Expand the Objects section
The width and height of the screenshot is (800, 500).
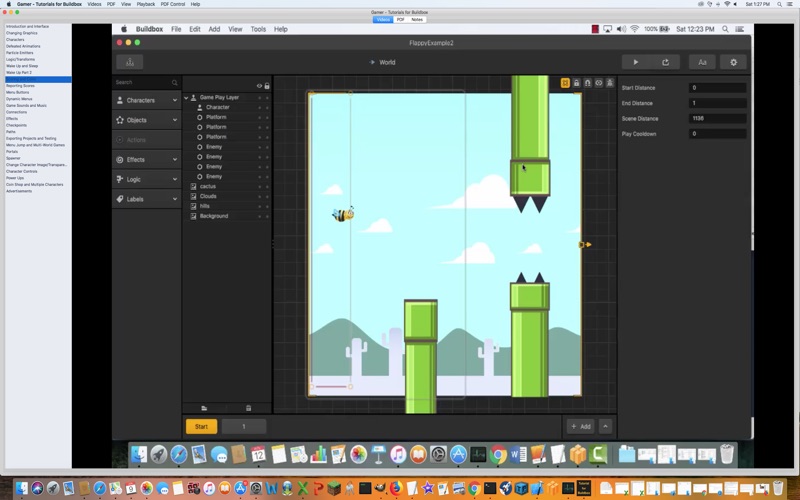click(146, 120)
